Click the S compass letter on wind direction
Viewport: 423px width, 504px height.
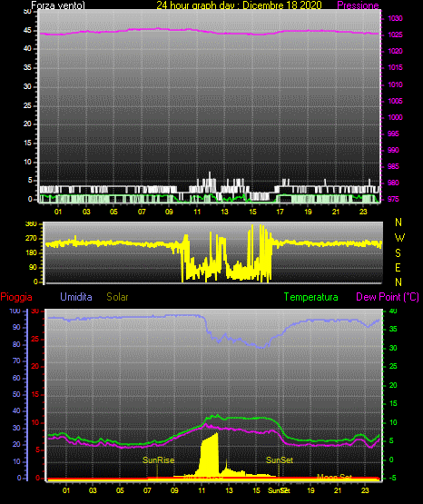398,253
